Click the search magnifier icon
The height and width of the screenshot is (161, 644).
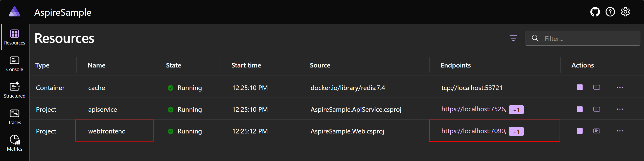tap(535, 38)
